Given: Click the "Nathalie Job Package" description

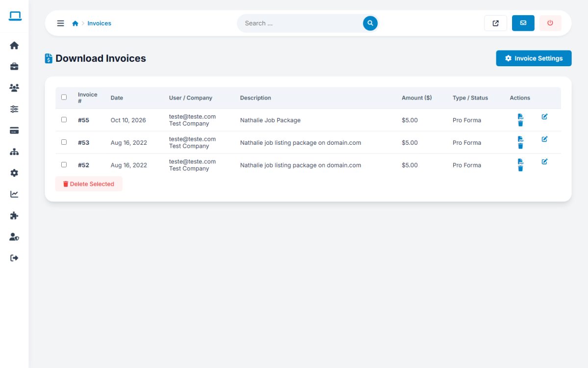Looking at the screenshot, I should tap(270, 120).
